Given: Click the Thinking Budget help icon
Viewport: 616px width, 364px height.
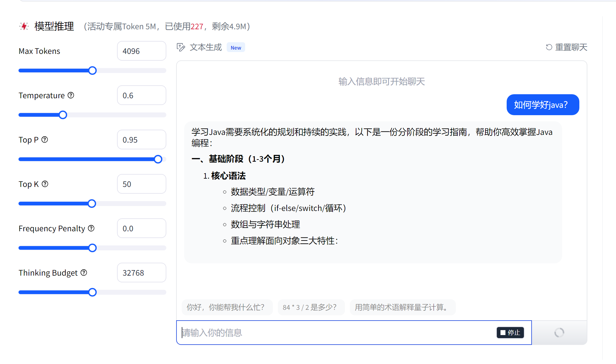Looking at the screenshot, I should coord(84,273).
